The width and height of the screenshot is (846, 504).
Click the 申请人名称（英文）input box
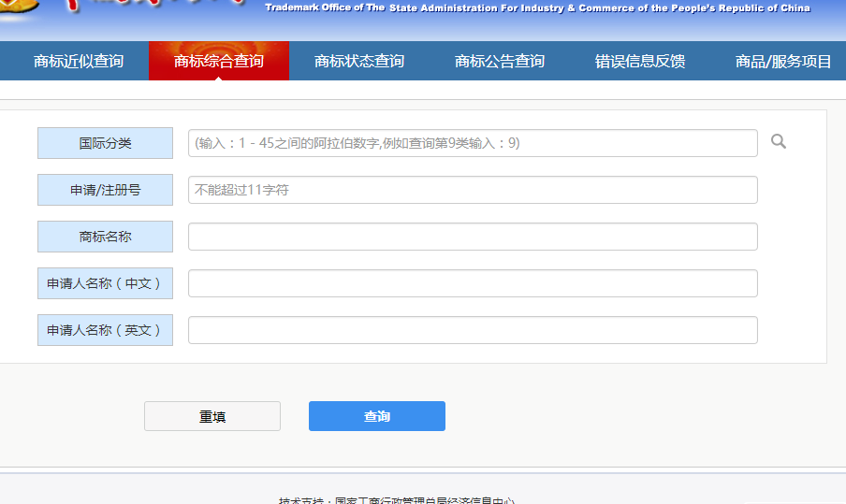click(x=473, y=330)
